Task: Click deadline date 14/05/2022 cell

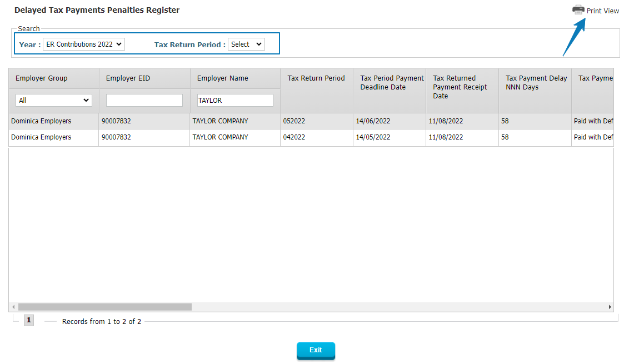Action: (x=373, y=137)
